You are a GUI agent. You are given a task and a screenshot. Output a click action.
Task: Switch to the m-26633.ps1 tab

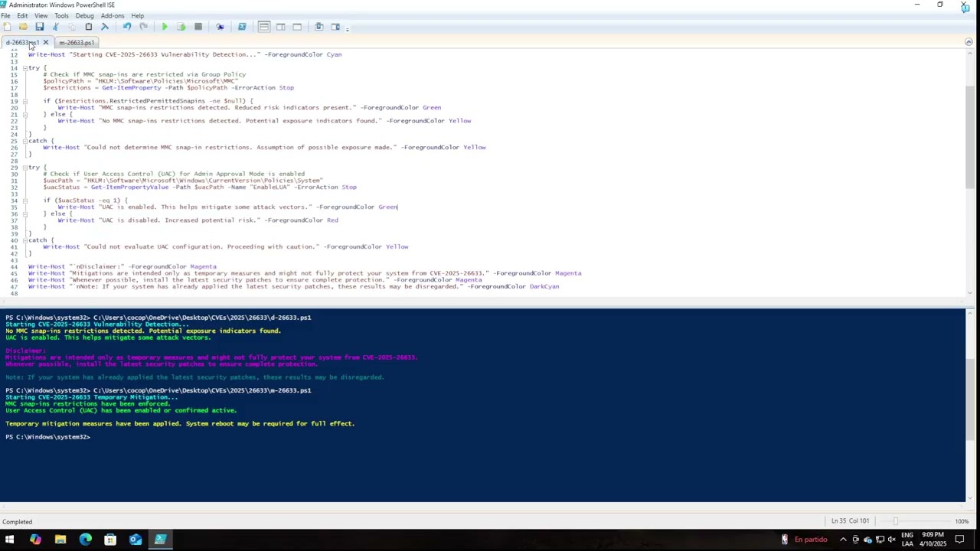(77, 43)
